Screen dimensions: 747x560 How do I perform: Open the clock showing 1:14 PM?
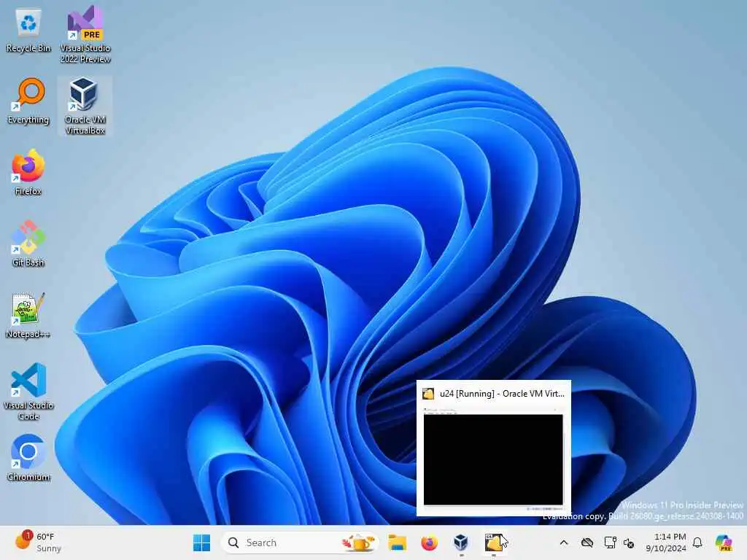click(665, 542)
